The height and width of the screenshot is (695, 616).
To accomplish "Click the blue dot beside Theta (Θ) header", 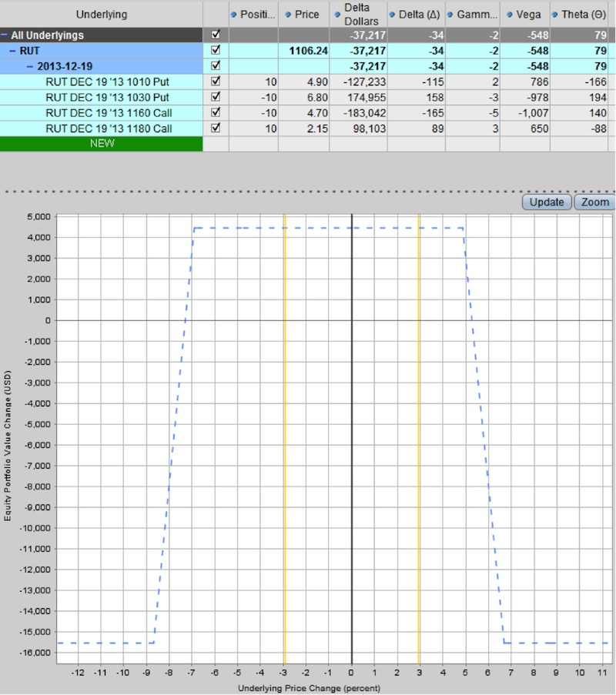I will point(554,15).
